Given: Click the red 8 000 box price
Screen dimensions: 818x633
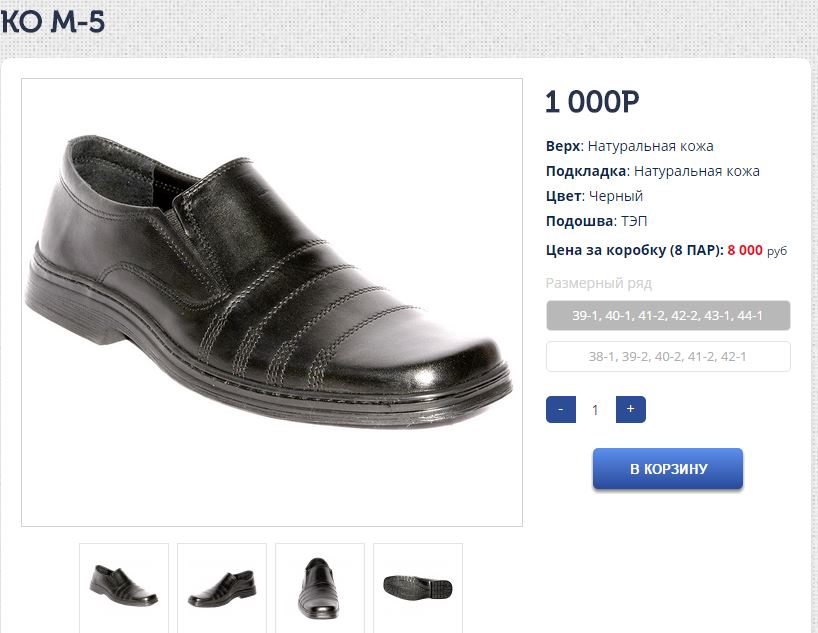Looking at the screenshot, I should 745,251.
